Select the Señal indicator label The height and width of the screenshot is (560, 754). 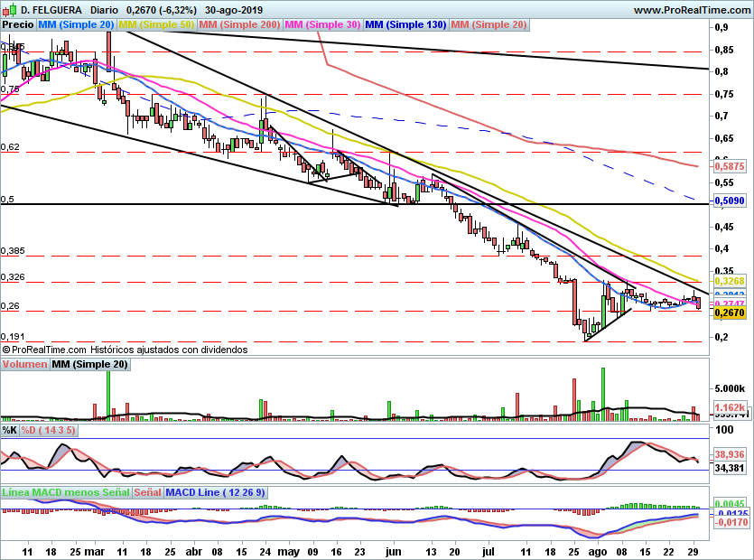[x=147, y=492]
